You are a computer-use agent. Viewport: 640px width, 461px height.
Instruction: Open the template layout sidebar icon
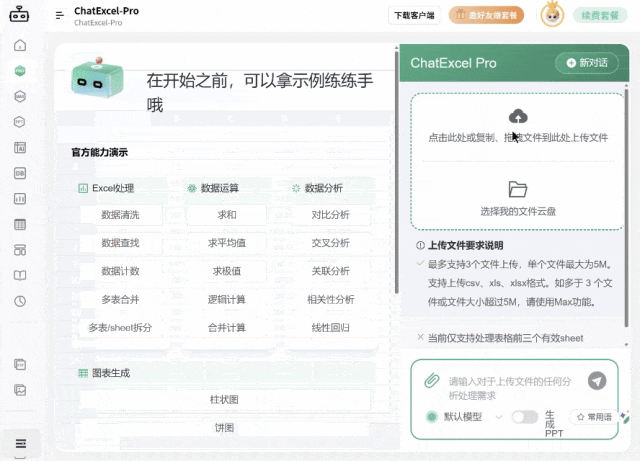click(x=20, y=250)
